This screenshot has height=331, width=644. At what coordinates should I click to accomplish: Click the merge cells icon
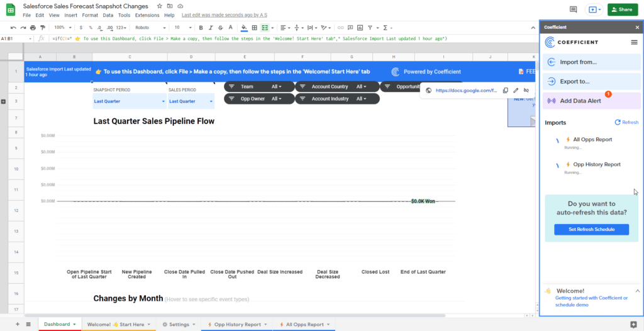265,28
